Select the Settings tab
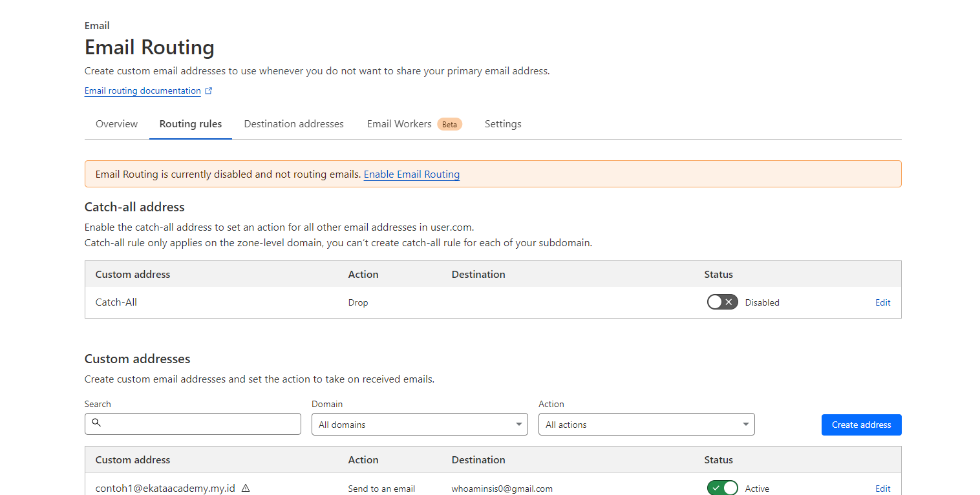The width and height of the screenshot is (980, 495). pos(503,124)
